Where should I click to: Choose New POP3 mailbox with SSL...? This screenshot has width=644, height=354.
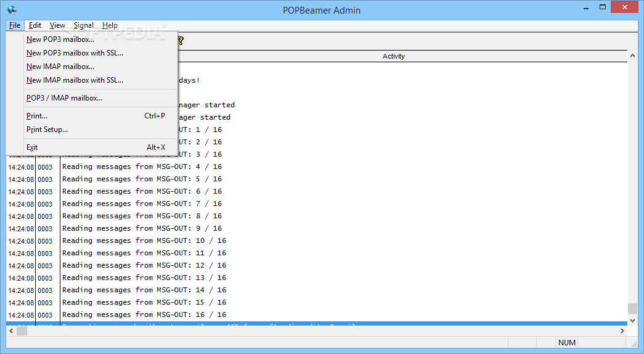(92, 53)
